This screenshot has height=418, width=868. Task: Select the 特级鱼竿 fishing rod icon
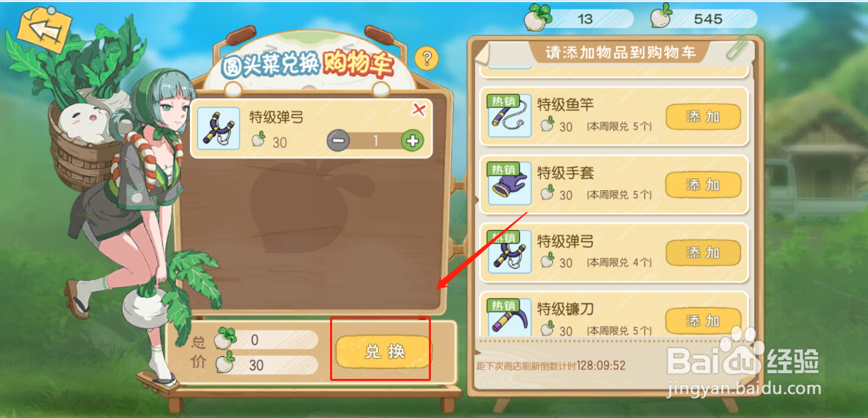pyautogui.click(x=509, y=115)
